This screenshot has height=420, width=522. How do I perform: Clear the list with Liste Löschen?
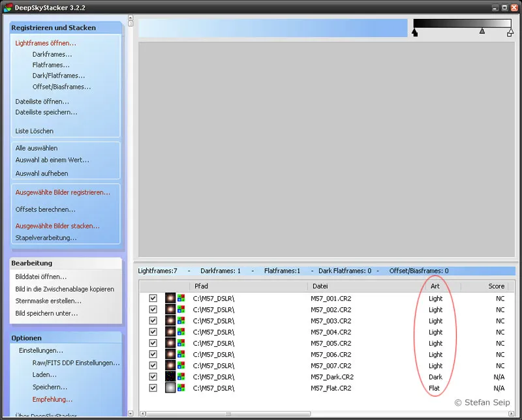35,131
